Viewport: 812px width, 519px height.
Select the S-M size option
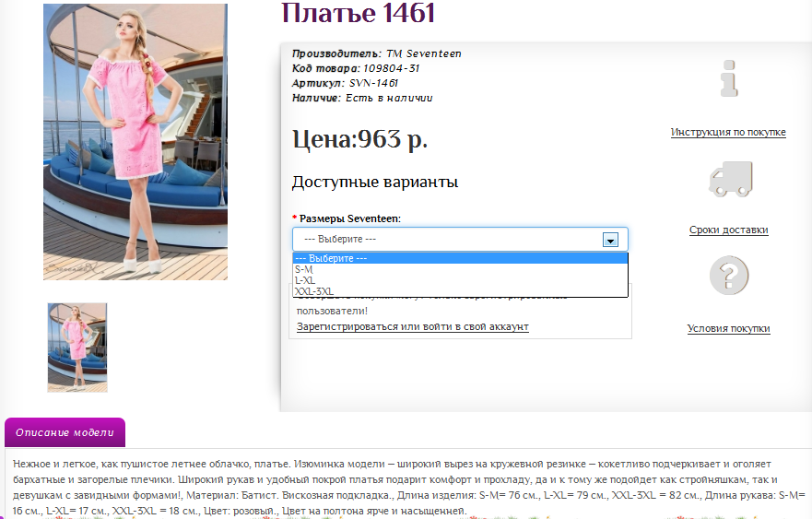(x=460, y=269)
